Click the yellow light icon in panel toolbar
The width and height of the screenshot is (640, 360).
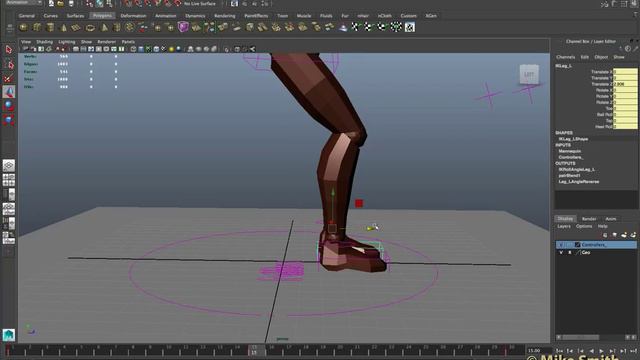171,49
